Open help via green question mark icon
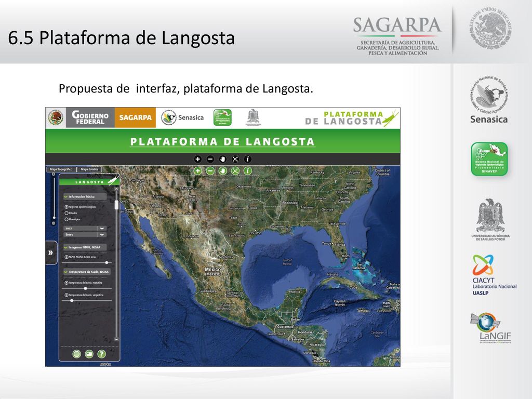Viewport: 532px width, 399px height. pyautogui.click(x=101, y=354)
